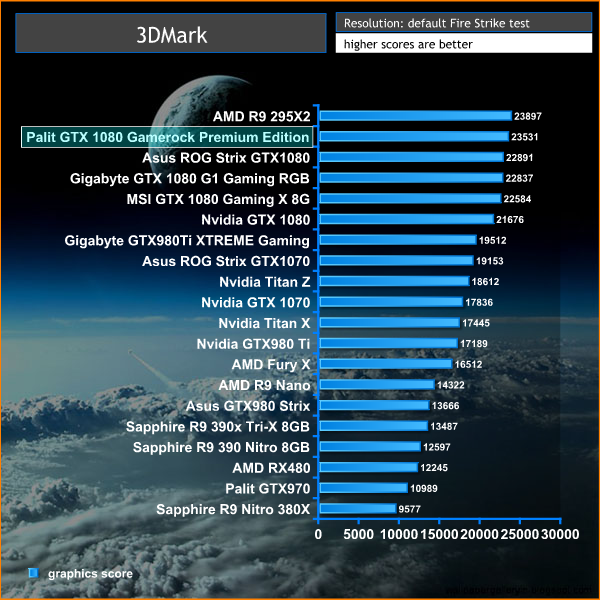Select the AMD R9 Nano label
600x600 pixels.
(x=264, y=385)
